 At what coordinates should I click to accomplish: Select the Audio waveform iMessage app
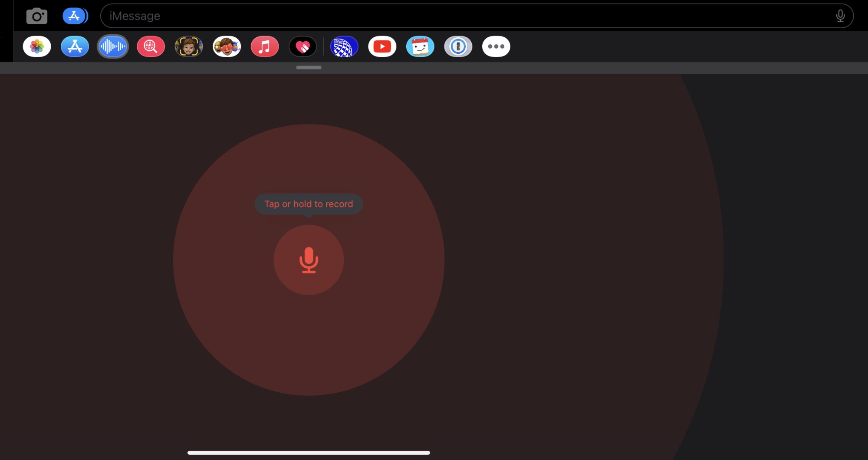point(113,46)
